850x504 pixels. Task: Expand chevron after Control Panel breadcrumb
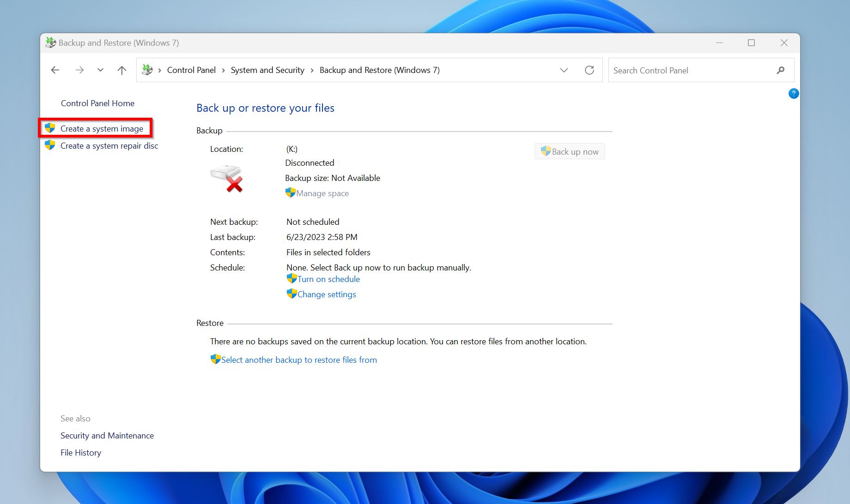click(223, 70)
